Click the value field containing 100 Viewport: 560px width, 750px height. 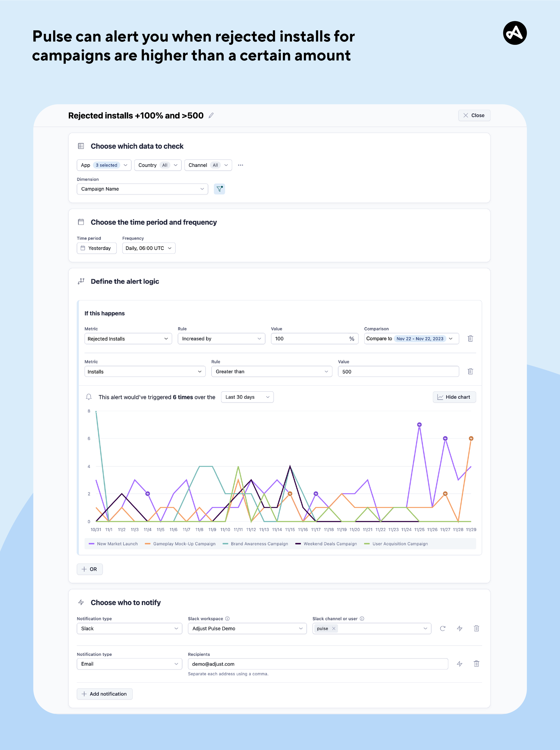point(315,339)
